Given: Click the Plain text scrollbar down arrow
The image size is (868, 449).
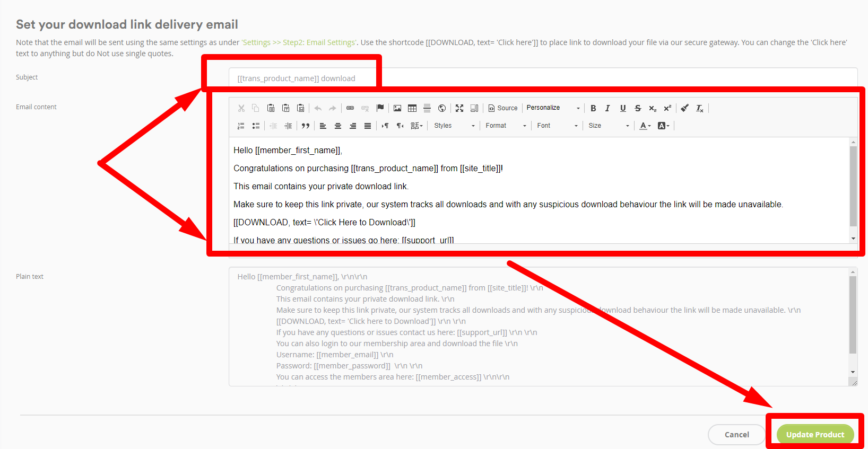Looking at the screenshot, I should pos(853,372).
